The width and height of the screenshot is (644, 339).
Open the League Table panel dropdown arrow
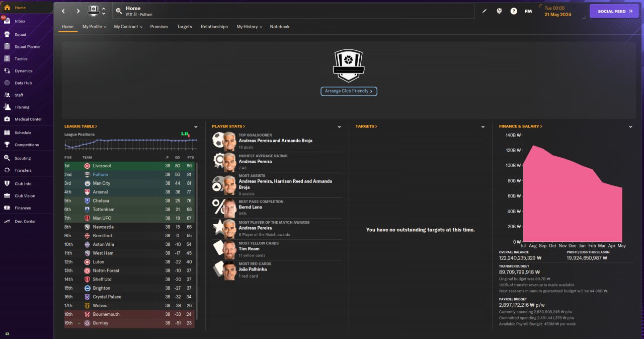(x=196, y=127)
